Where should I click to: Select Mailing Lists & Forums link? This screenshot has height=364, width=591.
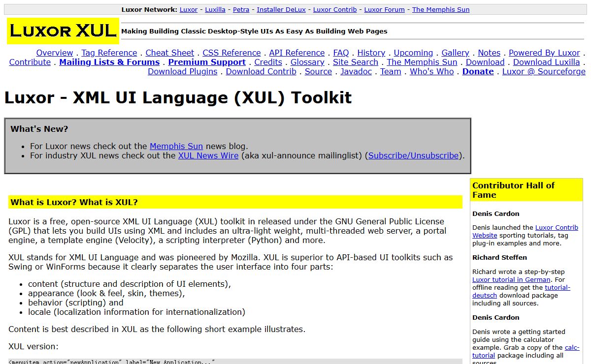(109, 62)
